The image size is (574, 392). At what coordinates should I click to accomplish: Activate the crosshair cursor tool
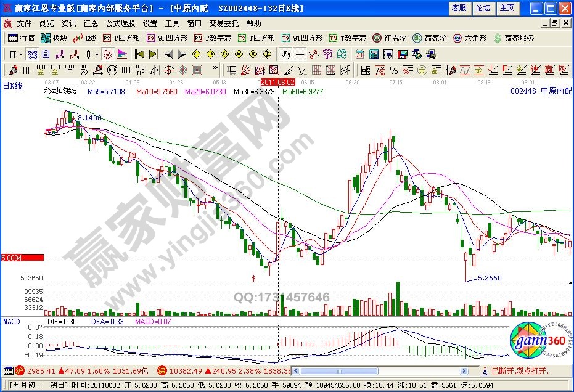[300, 54]
